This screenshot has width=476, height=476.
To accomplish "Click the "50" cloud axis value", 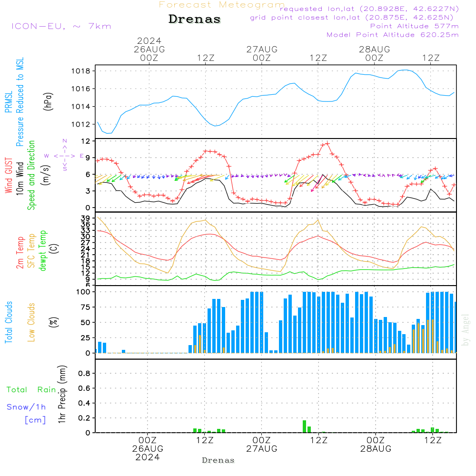I will (86, 322).
